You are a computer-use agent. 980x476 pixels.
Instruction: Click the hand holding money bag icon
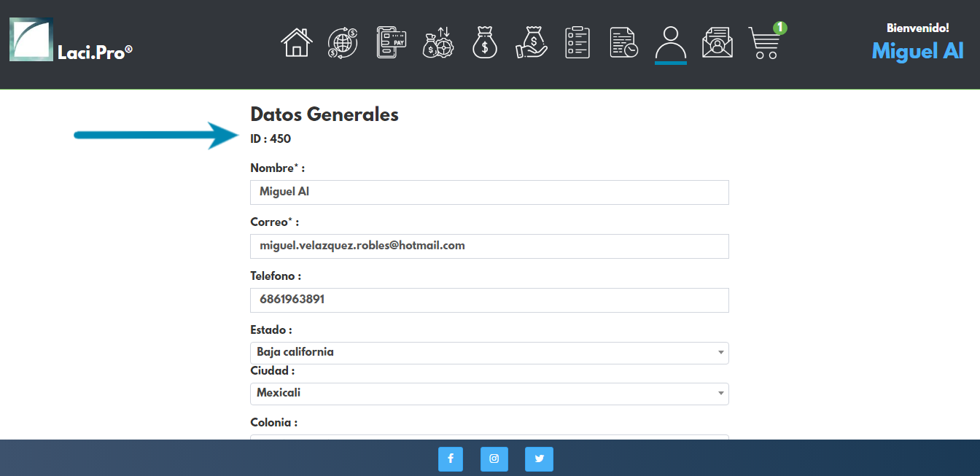pos(531,43)
